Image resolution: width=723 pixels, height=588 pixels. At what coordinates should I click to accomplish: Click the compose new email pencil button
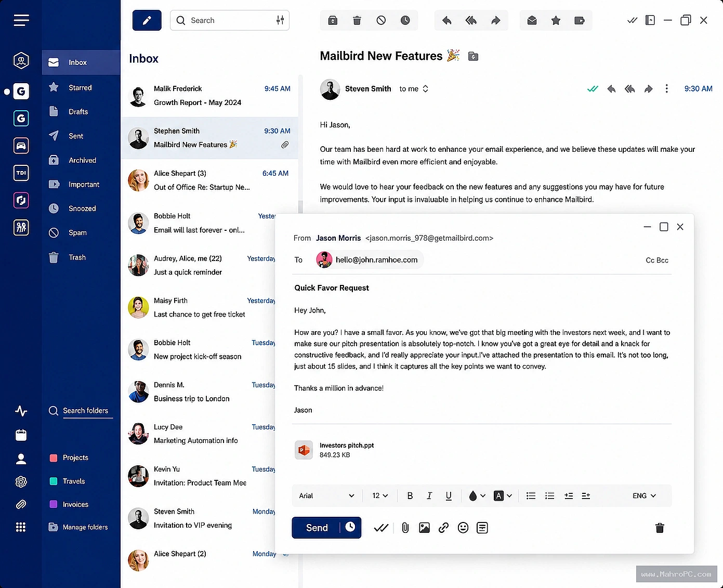(x=147, y=20)
